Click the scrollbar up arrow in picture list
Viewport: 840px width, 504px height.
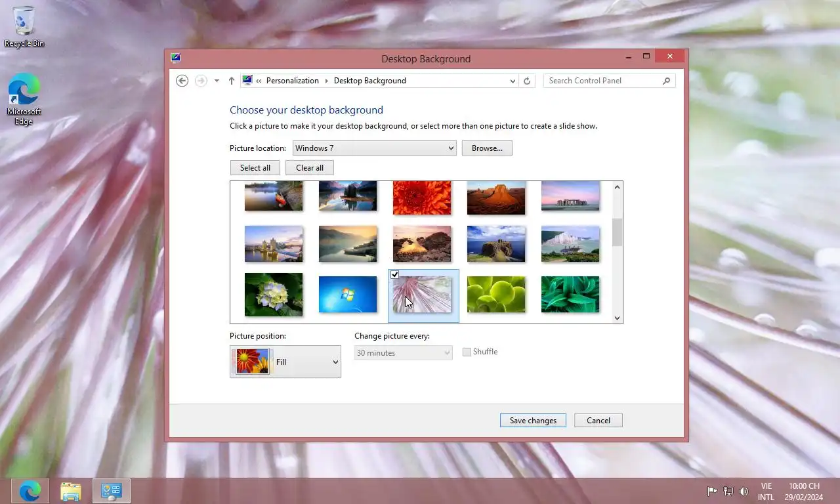[x=617, y=187]
